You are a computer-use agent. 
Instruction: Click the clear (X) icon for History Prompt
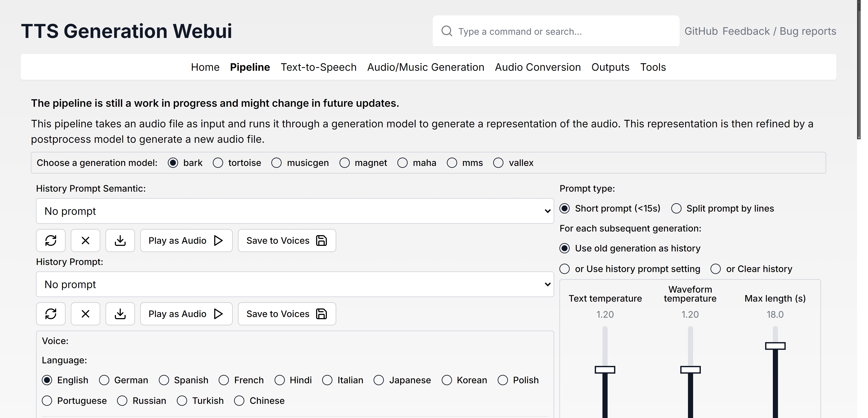click(85, 314)
